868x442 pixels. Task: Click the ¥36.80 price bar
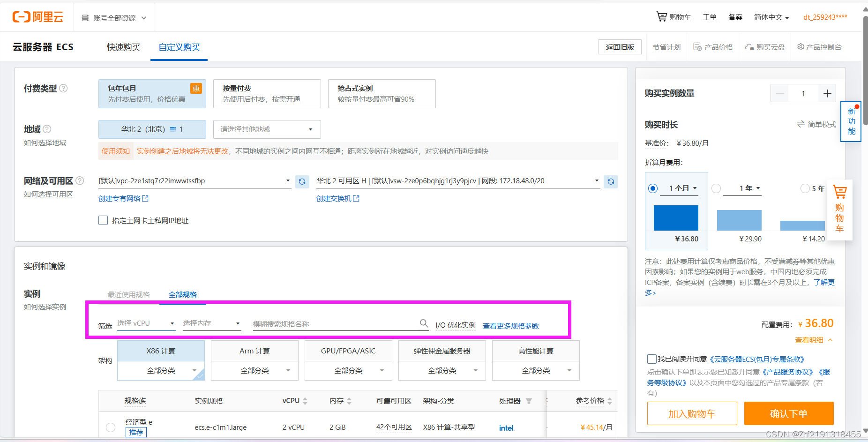[676, 217]
